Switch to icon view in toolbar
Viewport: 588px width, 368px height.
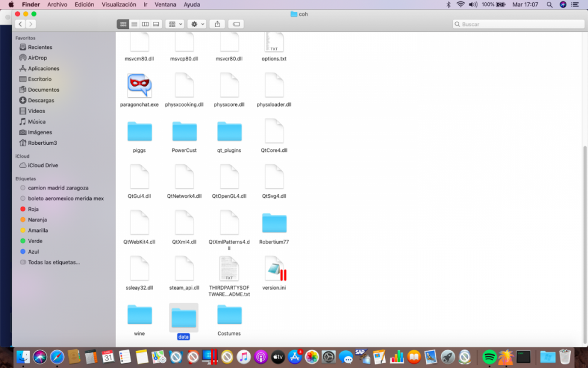(x=123, y=24)
